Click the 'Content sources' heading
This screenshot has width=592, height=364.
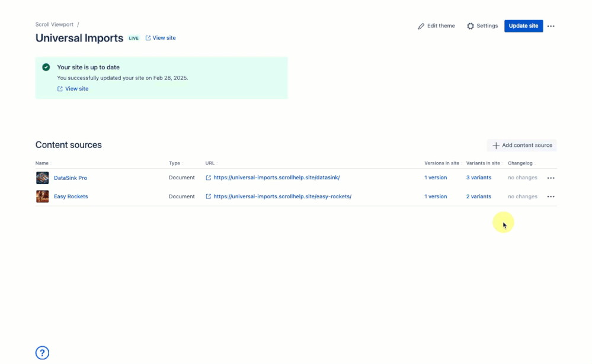click(x=69, y=145)
